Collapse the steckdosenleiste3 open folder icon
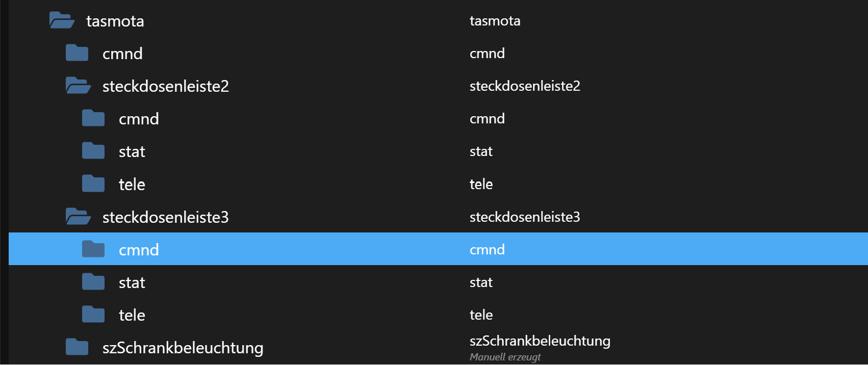 pyautogui.click(x=78, y=217)
